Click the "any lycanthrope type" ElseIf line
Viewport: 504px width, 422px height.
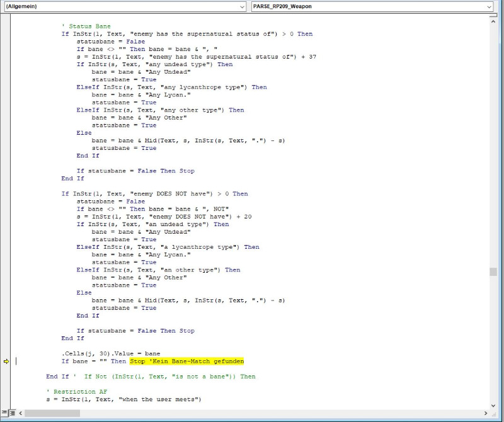[x=171, y=87]
